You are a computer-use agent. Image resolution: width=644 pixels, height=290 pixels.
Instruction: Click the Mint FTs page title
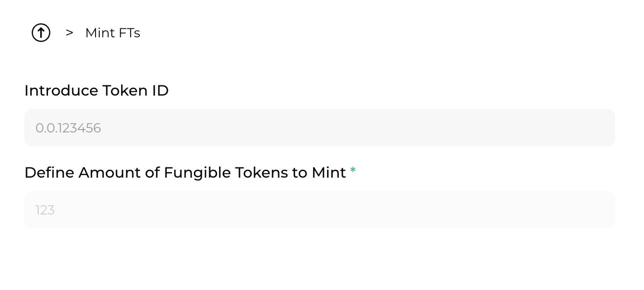(113, 33)
